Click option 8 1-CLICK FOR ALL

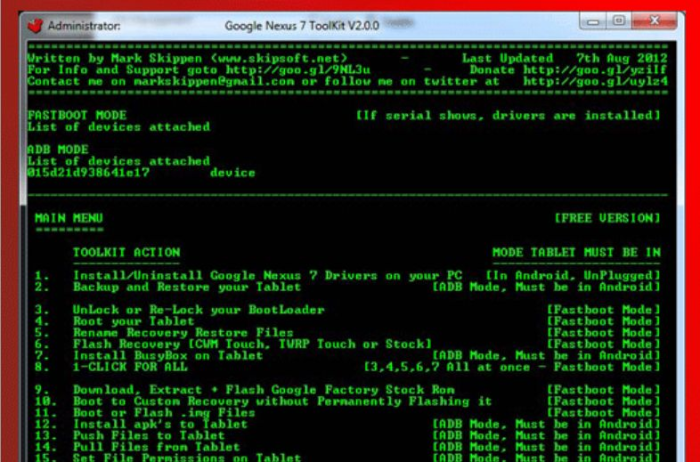(x=130, y=367)
